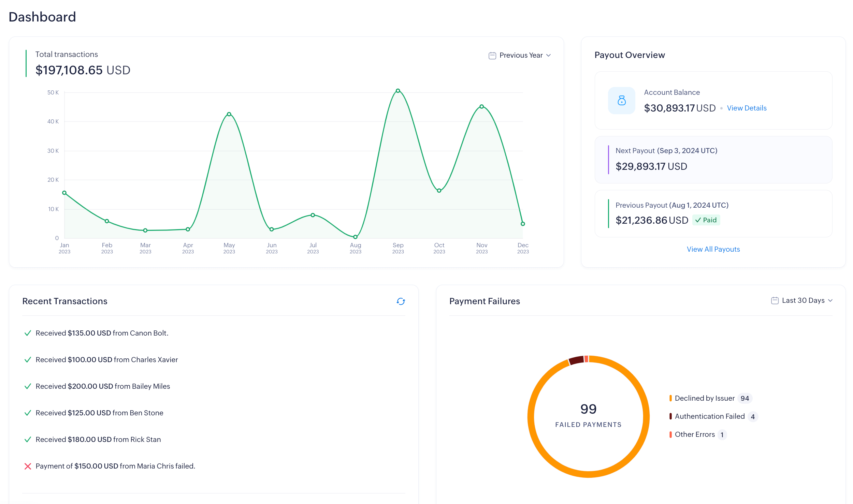The width and height of the screenshot is (853, 504).
Task: Click red X icon on Maria Chris payment
Action: point(28,466)
